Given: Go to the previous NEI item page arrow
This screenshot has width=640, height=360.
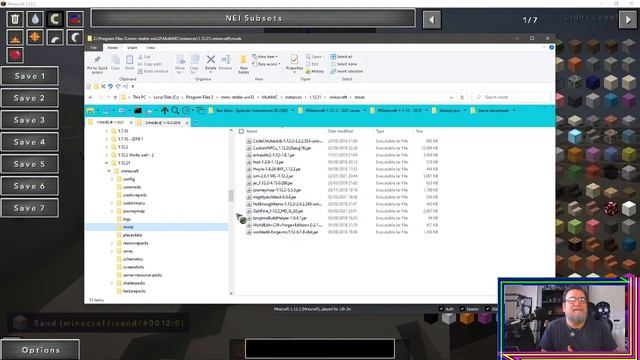Looking at the screenshot, I should point(432,20).
